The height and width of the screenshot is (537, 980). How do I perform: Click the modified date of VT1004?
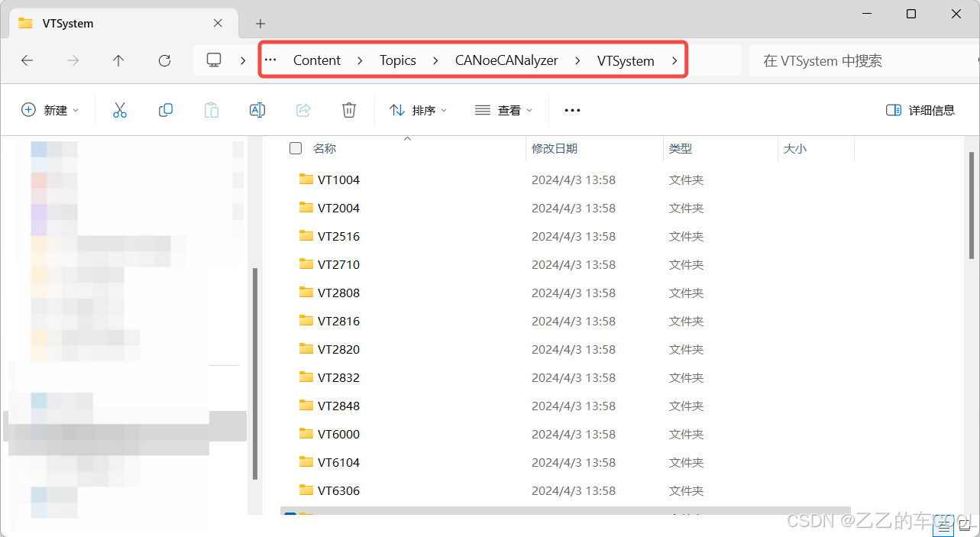pos(574,180)
